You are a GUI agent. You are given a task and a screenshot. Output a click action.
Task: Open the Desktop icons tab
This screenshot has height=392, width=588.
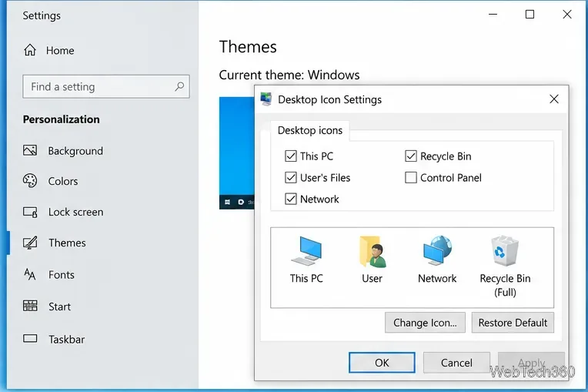(310, 131)
